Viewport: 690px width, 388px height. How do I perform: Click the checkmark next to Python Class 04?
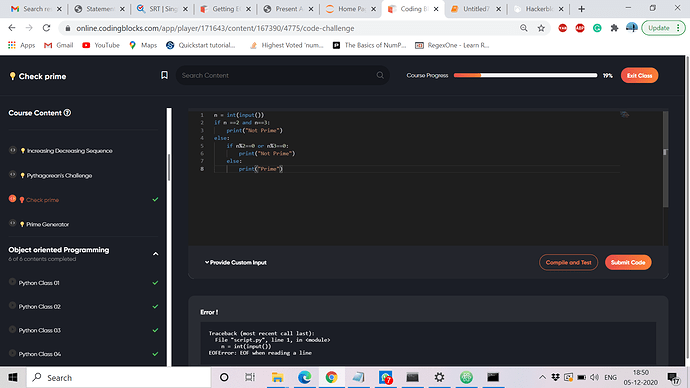(x=155, y=354)
